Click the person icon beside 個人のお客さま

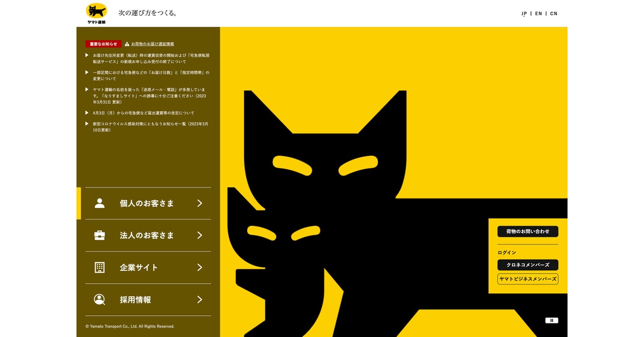click(x=100, y=203)
